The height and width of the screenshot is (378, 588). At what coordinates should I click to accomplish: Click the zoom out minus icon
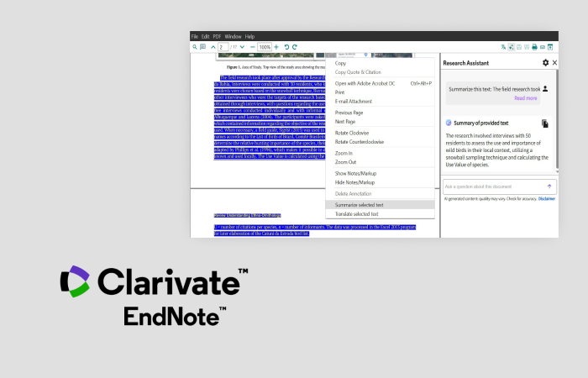[252, 47]
